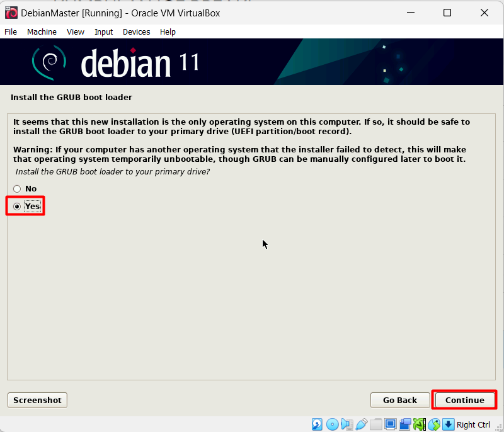Click the Debian swirl logo

(49, 62)
